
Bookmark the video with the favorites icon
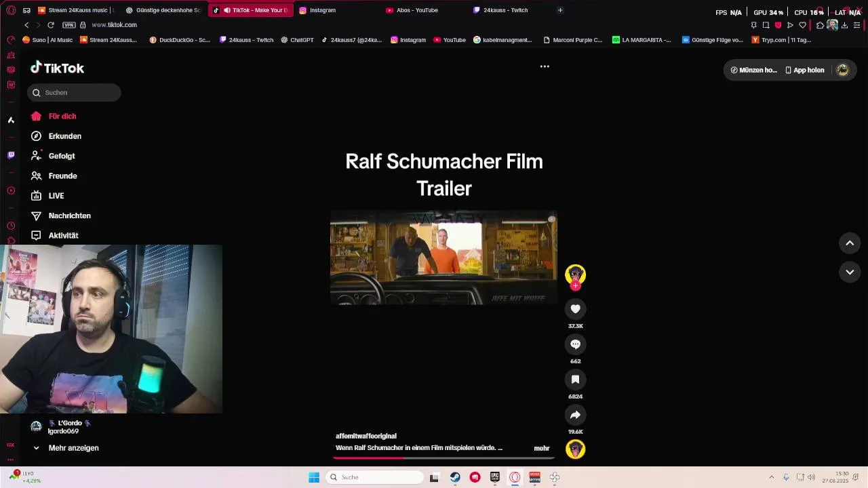[575, 380]
